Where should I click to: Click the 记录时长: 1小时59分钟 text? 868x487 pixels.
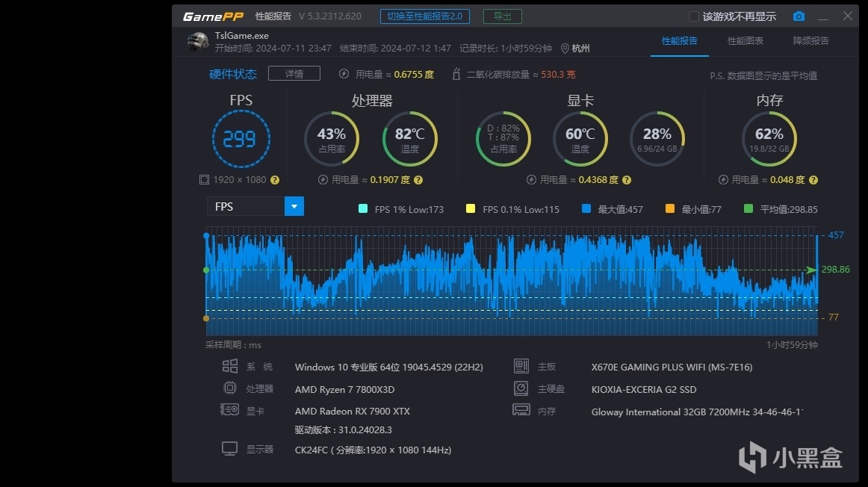506,49
